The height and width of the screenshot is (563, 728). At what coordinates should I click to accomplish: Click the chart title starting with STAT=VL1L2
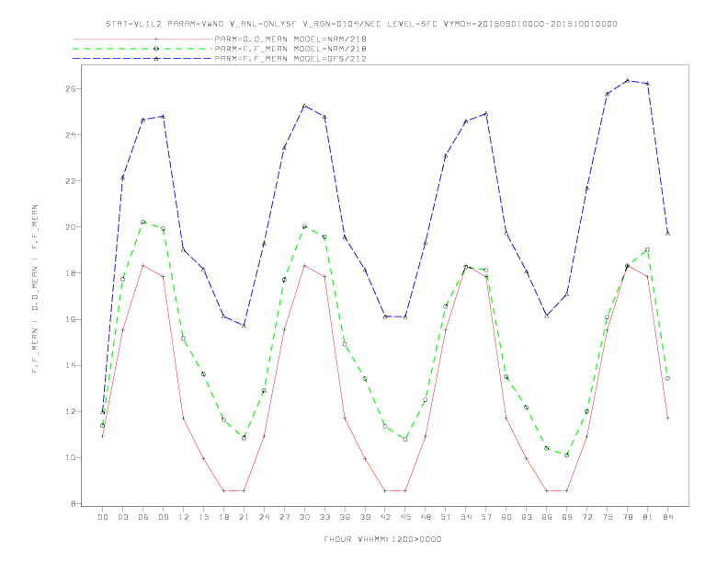coord(361,24)
